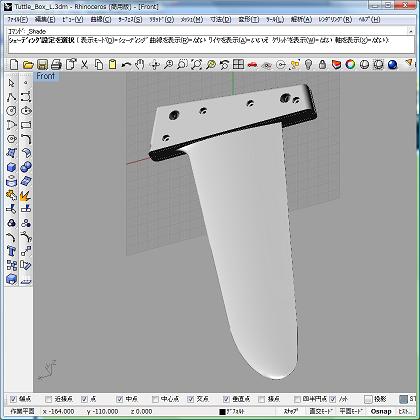420x420 pixels.
Task: Click the Print icon in the toolbar
Action: coord(56,64)
